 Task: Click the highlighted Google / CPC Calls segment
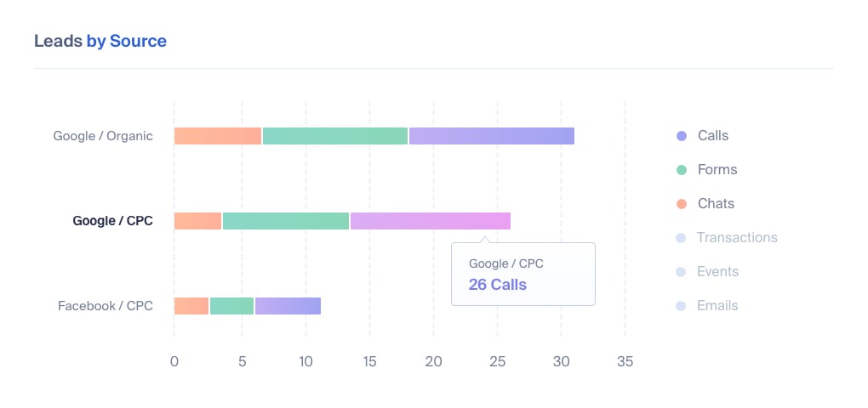[x=430, y=221]
